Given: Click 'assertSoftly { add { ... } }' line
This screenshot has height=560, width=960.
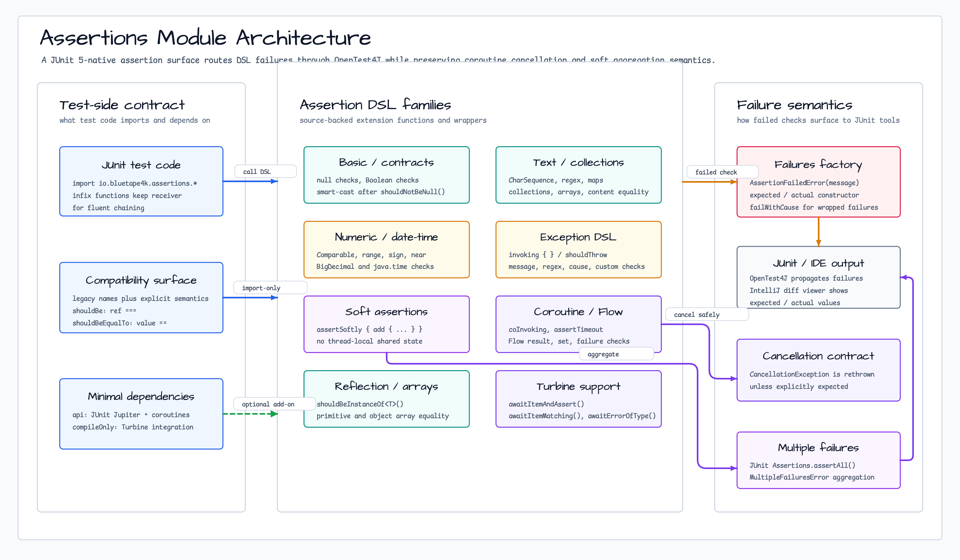Looking at the screenshot, I should 370,329.
